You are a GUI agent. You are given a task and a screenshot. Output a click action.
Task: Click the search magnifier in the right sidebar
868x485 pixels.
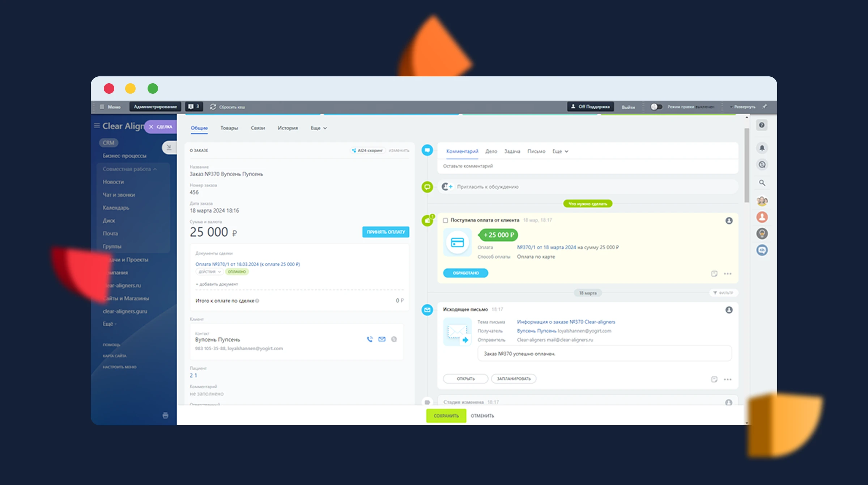point(762,183)
